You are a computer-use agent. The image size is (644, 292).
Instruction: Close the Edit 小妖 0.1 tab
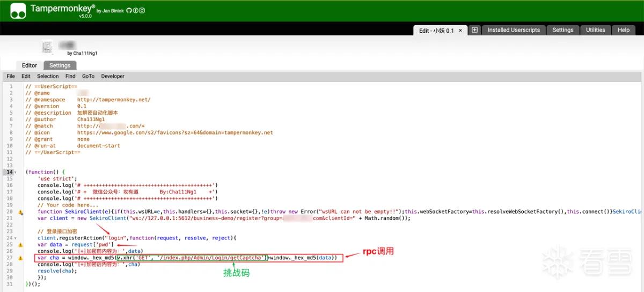coord(460,31)
